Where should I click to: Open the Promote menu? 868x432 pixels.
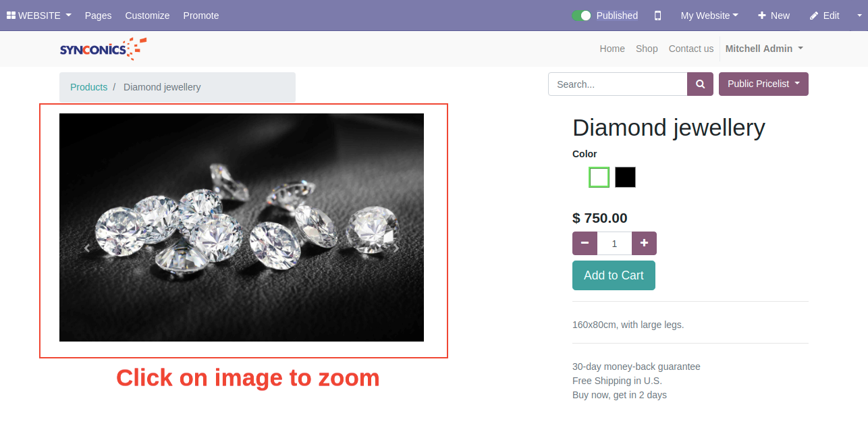pos(201,16)
